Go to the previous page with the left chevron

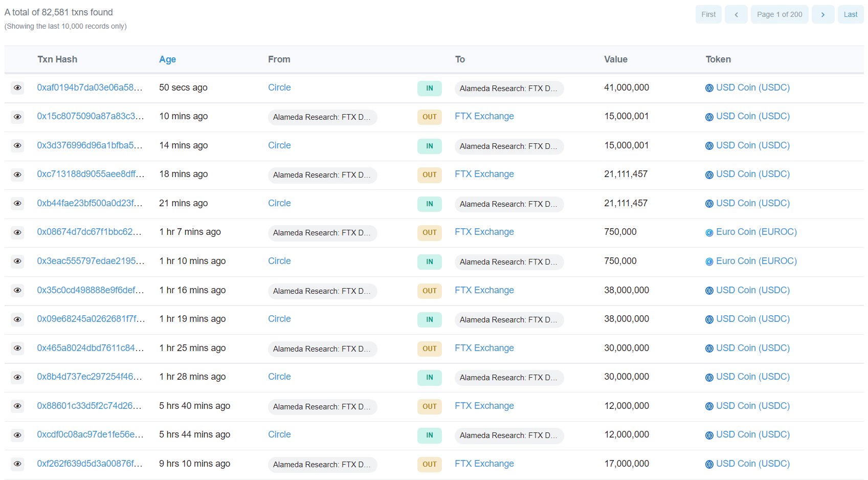pyautogui.click(x=736, y=14)
